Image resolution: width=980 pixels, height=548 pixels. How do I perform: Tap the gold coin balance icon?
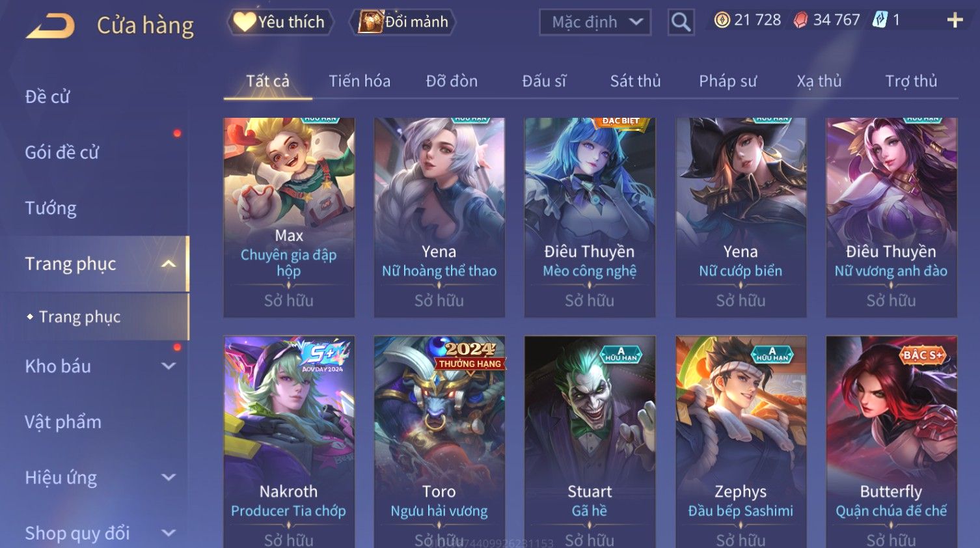pyautogui.click(x=722, y=20)
